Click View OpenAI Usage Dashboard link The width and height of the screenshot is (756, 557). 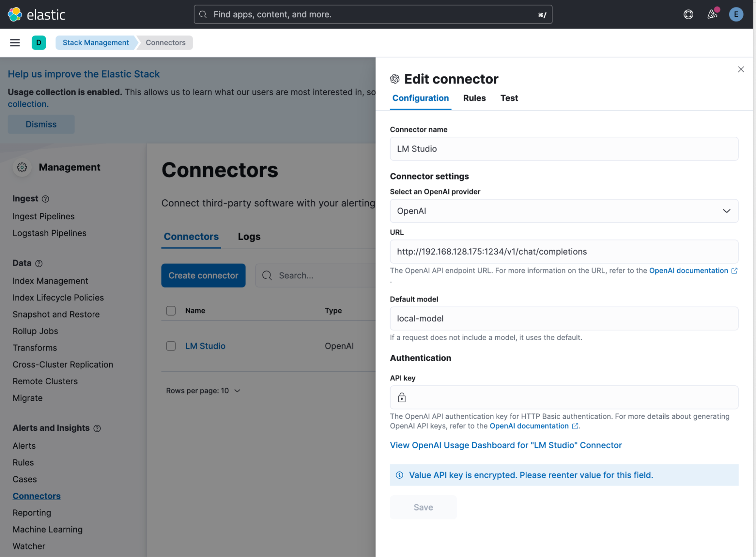tap(506, 445)
